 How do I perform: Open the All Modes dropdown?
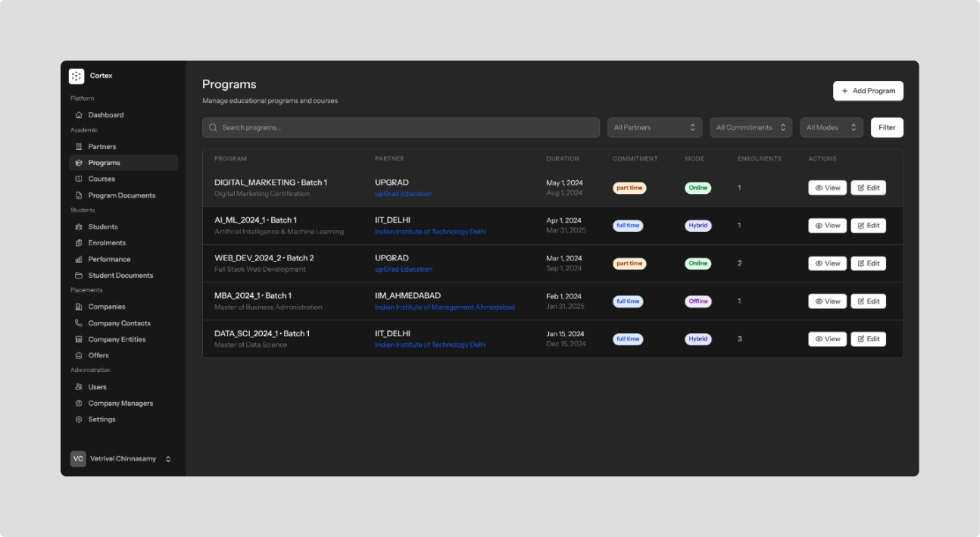[832, 127]
